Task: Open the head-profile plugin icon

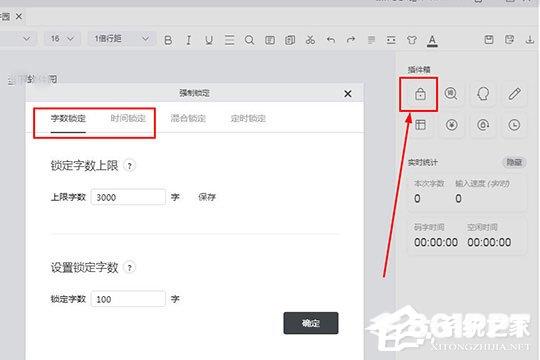Action: (483, 94)
